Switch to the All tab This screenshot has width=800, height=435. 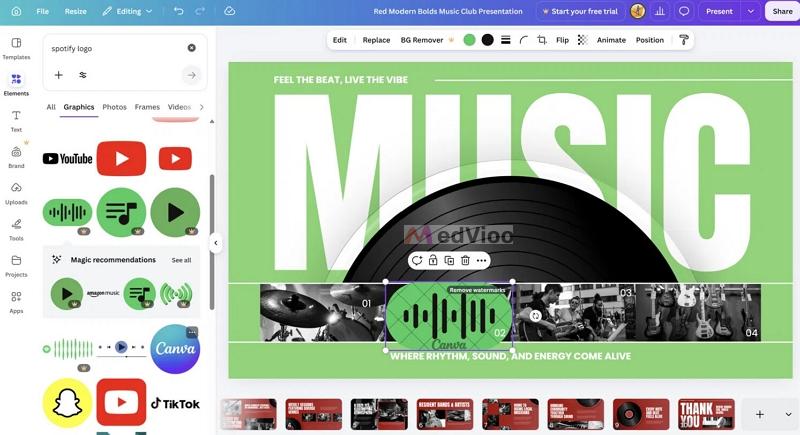51,107
